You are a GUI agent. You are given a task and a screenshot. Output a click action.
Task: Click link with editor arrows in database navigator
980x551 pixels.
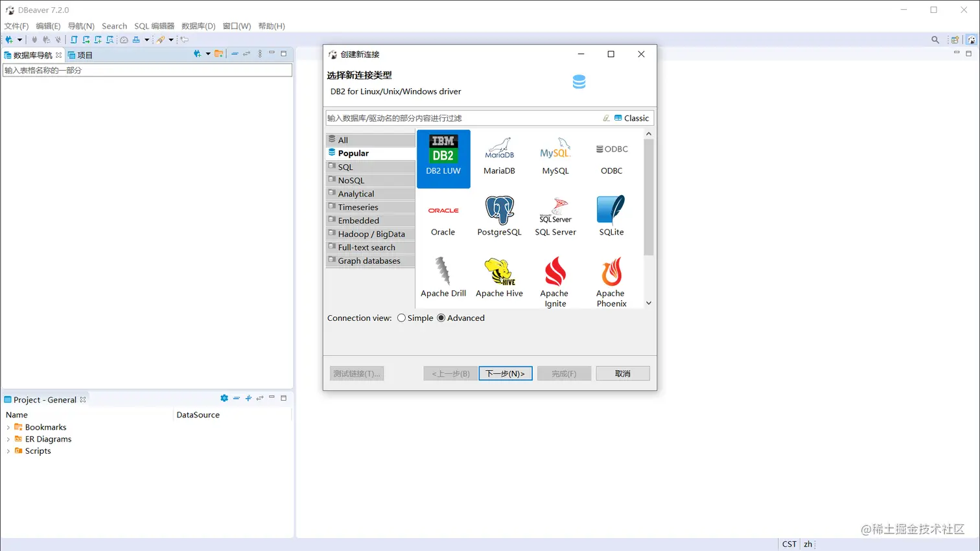pyautogui.click(x=246, y=54)
